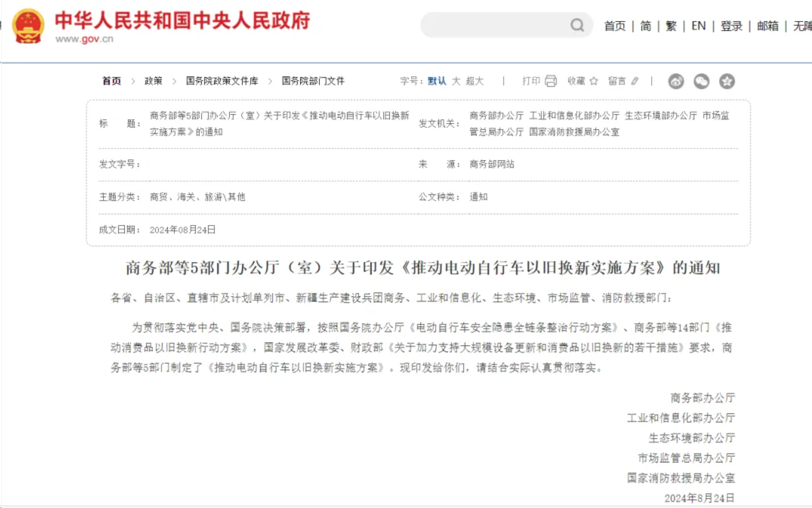This screenshot has height=508, width=812.
Task: Click the large article headline
Action: (423, 268)
